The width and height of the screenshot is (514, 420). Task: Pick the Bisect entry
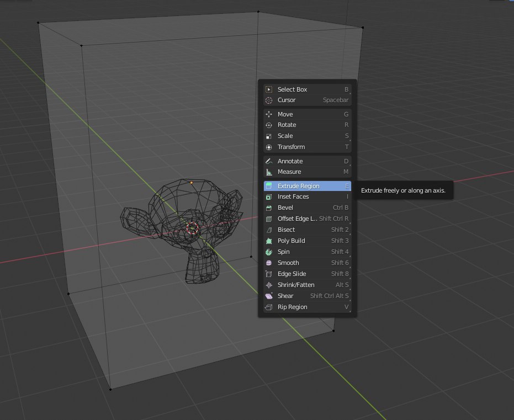(x=307, y=230)
